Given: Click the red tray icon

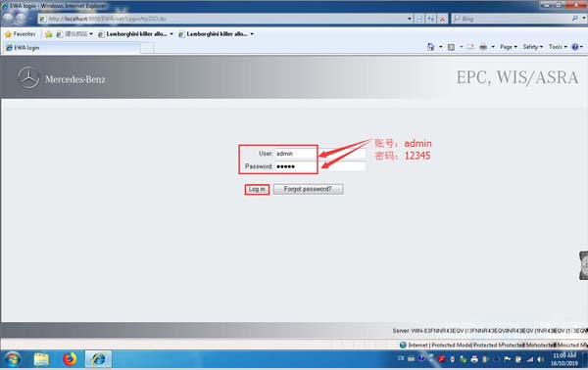Looking at the screenshot, I should (442, 359).
